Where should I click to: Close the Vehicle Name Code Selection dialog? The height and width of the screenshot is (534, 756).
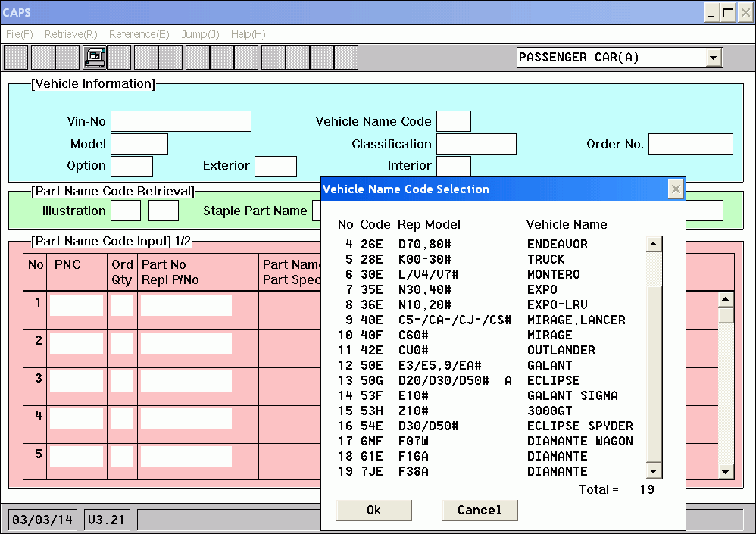click(x=676, y=189)
